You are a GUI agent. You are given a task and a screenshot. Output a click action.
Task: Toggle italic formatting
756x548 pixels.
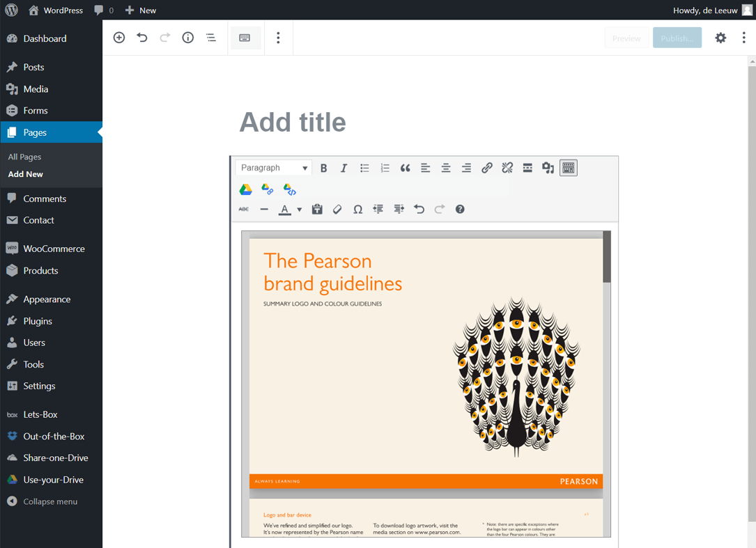(x=344, y=168)
